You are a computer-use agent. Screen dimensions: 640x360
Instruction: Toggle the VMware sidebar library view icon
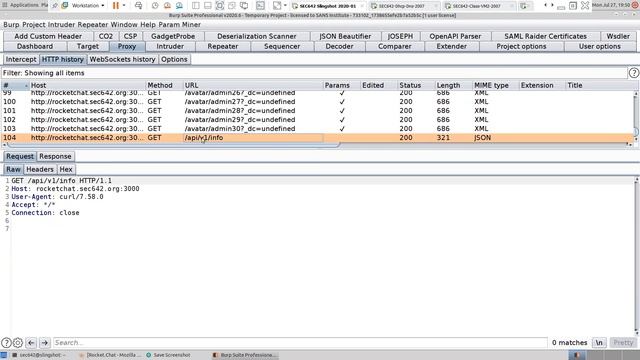(x=196, y=6)
